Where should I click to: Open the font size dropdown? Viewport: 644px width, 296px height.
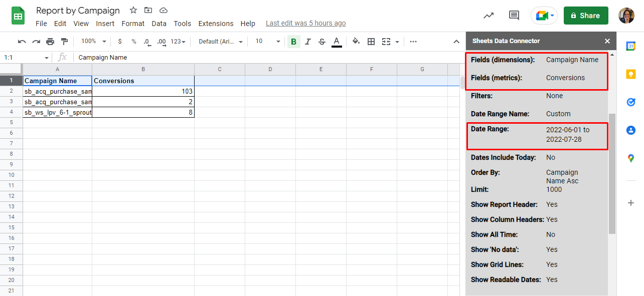(268, 42)
